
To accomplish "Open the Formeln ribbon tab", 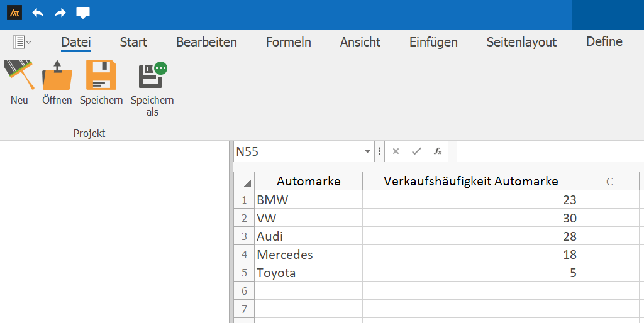I will pos(288,42).
